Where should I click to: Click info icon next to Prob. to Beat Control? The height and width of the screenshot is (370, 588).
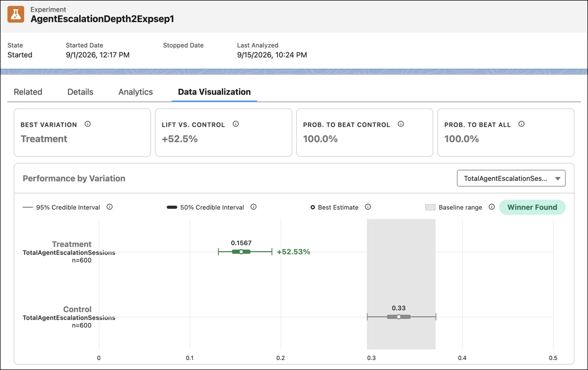[400, 124]
